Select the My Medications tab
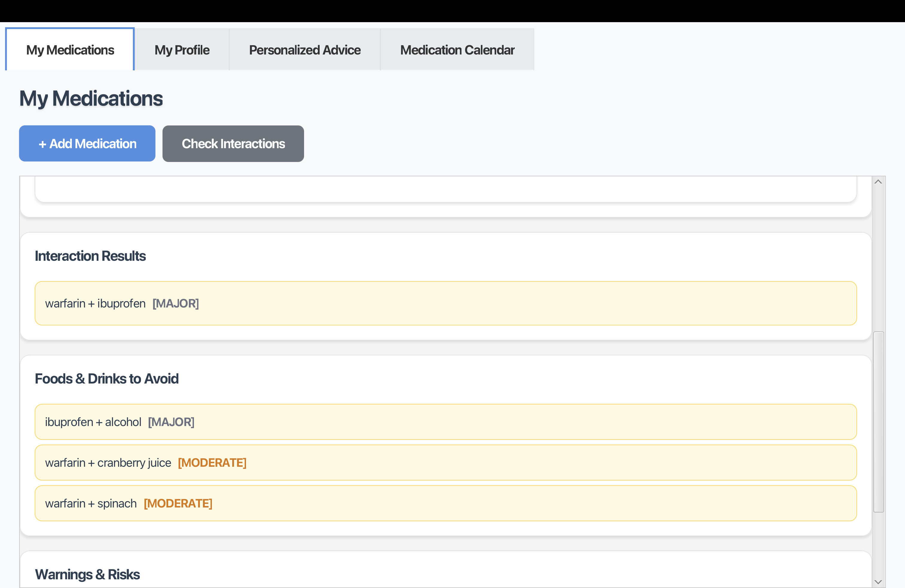905x588 pixels. (x=70, y=50)
